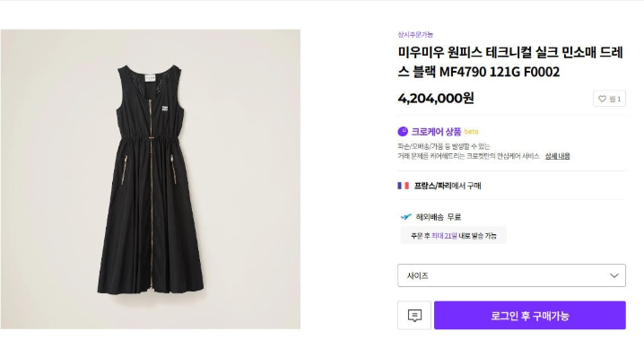This screenshot has width=644, height=357.
Task: Click the product title text
Action: [x=510, y=62]
